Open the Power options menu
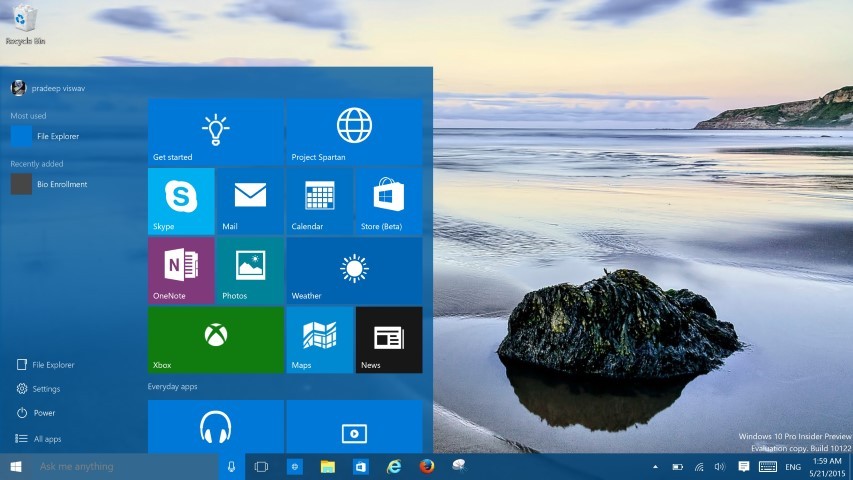Viewport: 853px width, 480px height. click(36, 413)
